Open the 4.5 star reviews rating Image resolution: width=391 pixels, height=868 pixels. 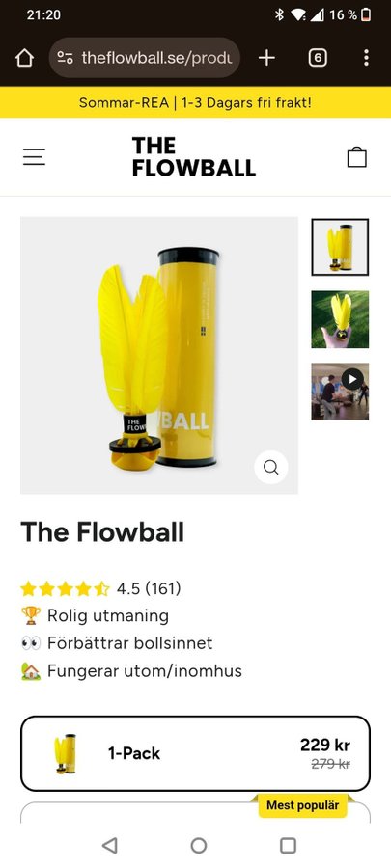pos(100,588)
